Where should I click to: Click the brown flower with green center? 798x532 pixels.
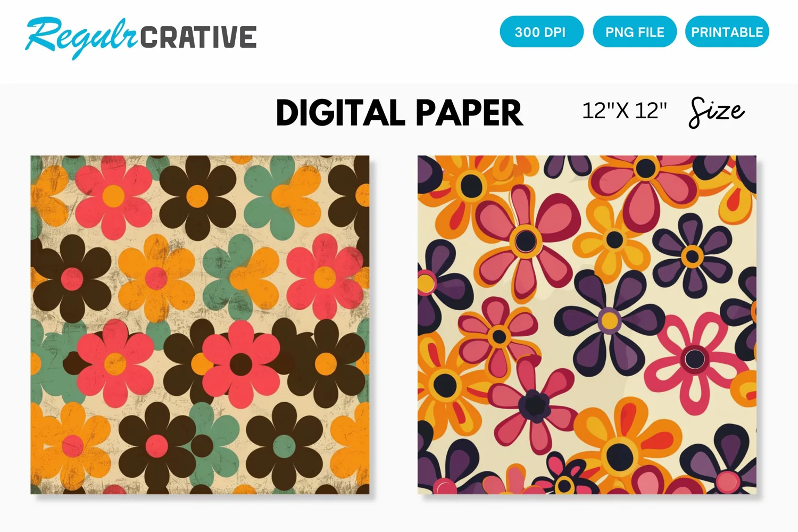284,444
